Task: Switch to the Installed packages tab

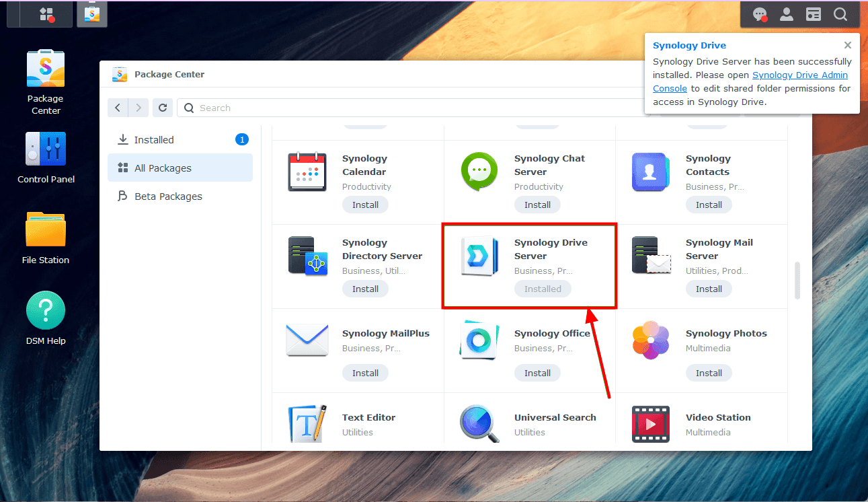Action: [x=180, y=140]
